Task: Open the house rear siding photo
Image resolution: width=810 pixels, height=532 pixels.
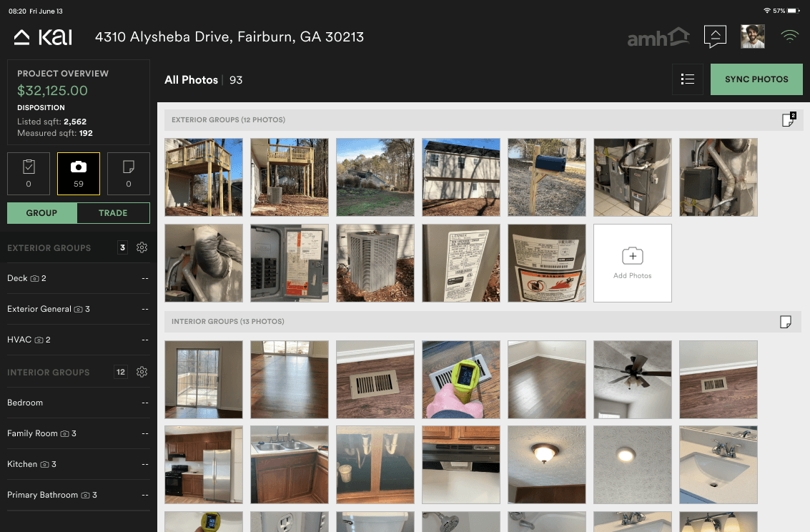Action: [x=461, y=177]
